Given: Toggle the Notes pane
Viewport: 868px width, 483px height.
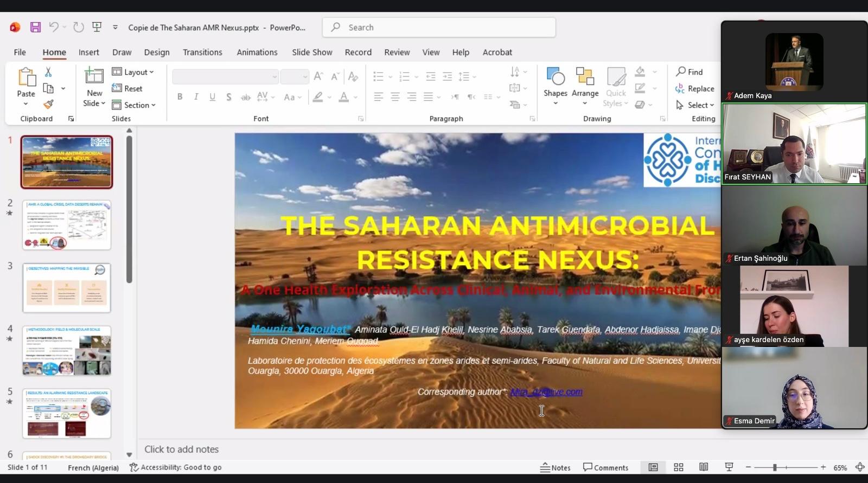Looking at the screenshot, I should [x=556, y=467].
